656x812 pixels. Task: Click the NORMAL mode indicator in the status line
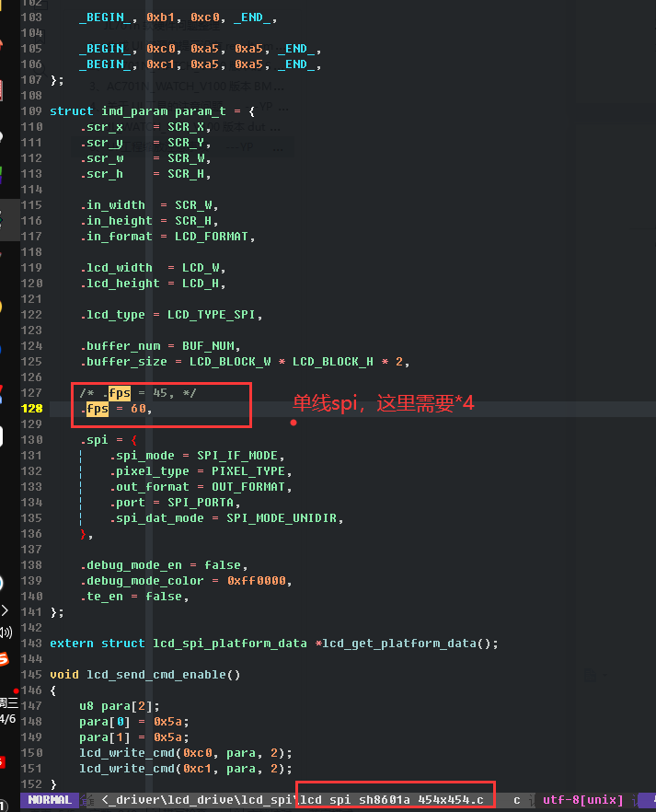point(50,799)
